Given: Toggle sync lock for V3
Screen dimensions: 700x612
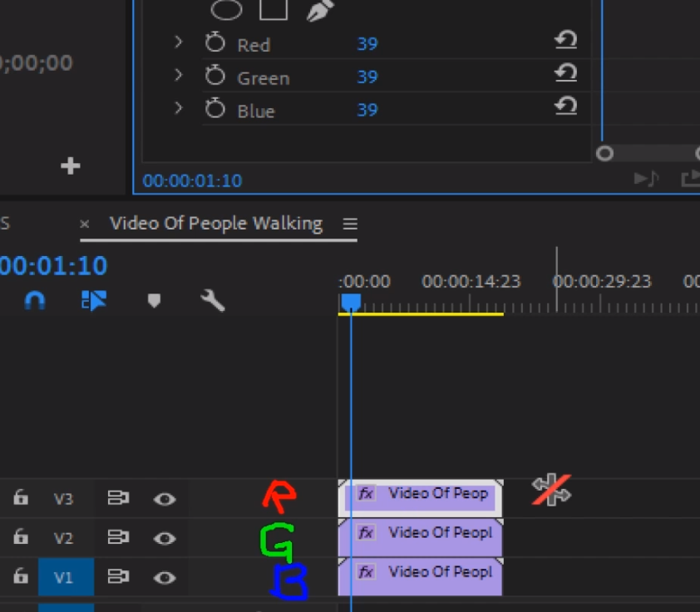Looking at the screenshot, I should (x=118, y=498).
